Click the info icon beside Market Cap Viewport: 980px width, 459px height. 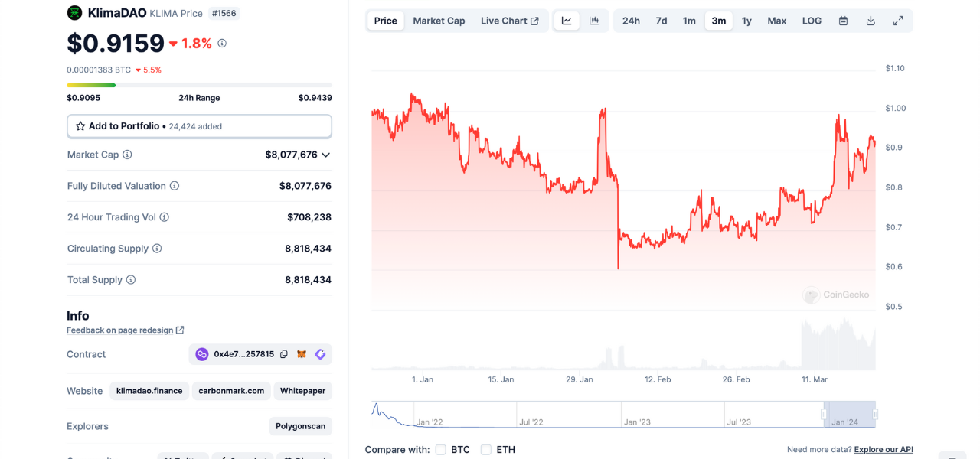coord(127,155)
